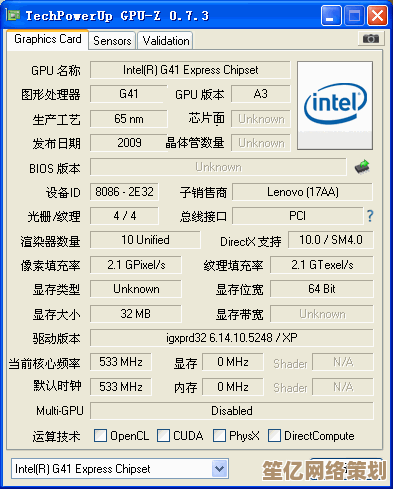
Task: Click the Lenovo (17AA) subvendor field
Action: click(x=303, y=192)
